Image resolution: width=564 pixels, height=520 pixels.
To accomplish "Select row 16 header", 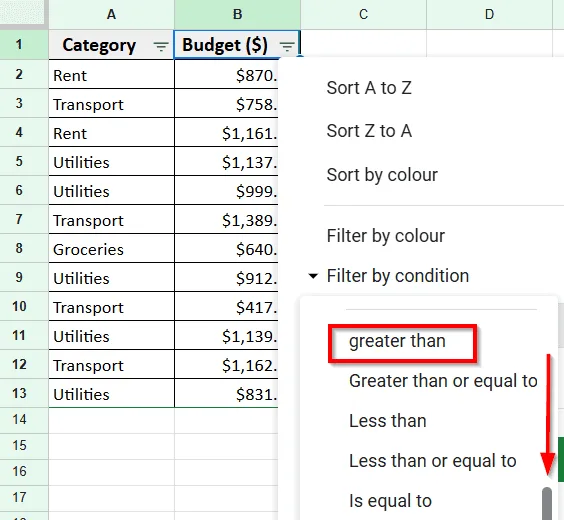I will pyautogui.click(x=24, y=471).
